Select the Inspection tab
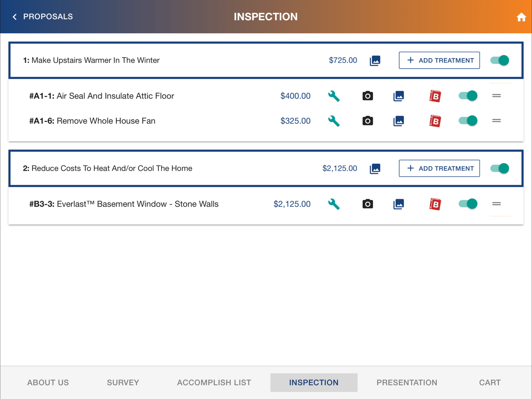The height and width of the screenshot is (399, 532). tap(314, 382)
